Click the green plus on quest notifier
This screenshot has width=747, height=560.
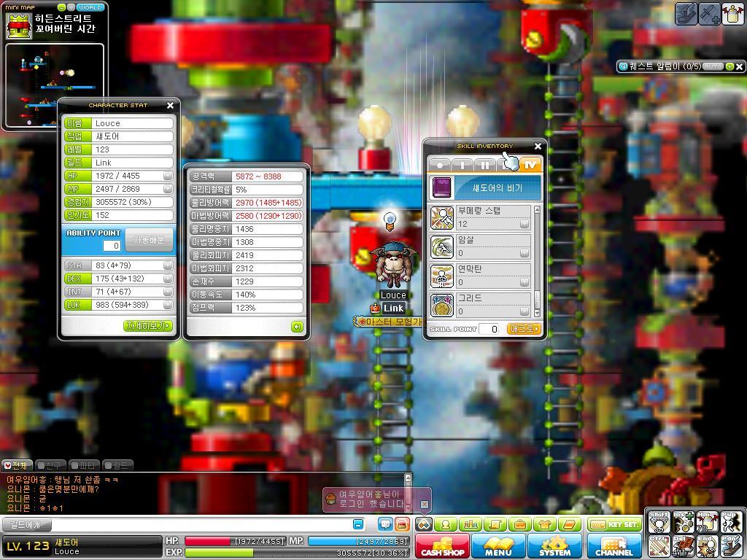coord(729,66)
